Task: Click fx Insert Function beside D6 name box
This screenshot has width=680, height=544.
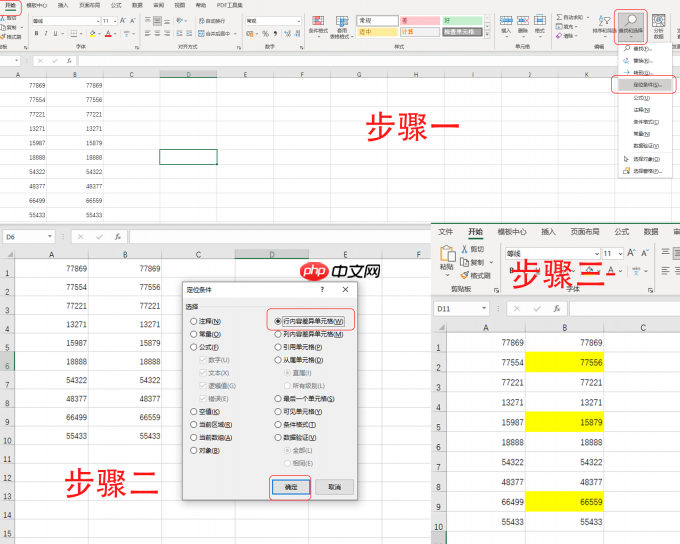Action: coord(118,237)
